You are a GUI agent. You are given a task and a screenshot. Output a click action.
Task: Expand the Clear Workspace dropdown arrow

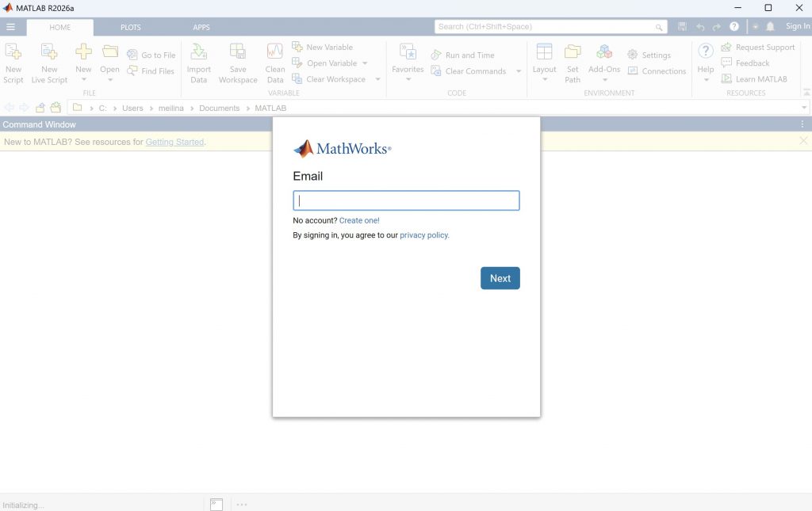coord(378,79)
